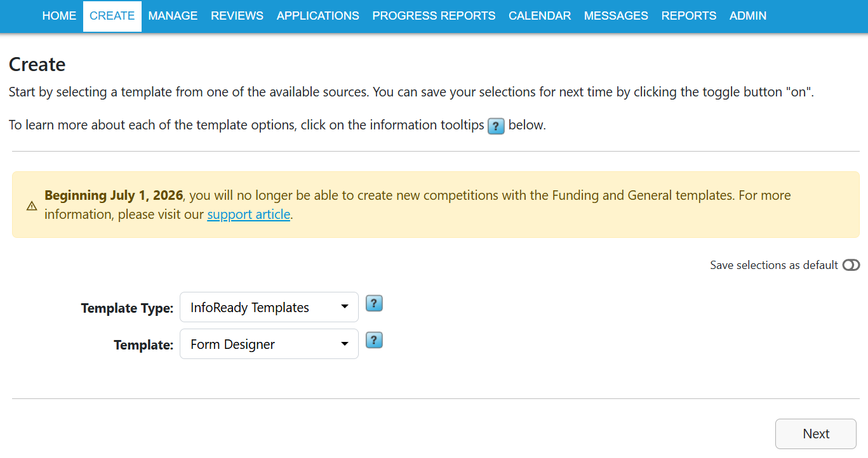Click the Template help tooltip icon
868x458 pixels.
(374, 340)
